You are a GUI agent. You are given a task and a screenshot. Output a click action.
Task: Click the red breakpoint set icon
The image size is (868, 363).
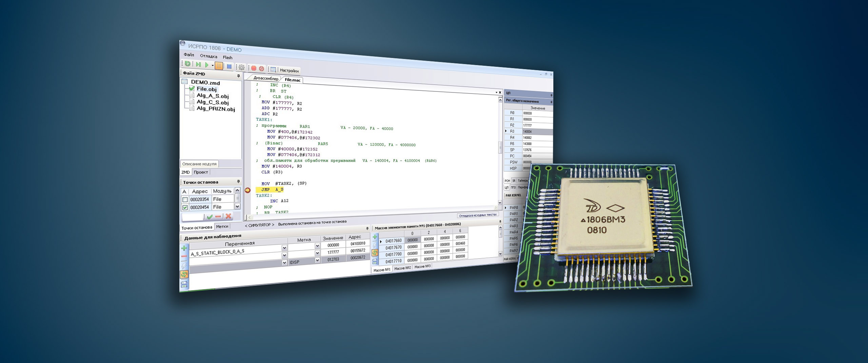(x=254, y=68)
